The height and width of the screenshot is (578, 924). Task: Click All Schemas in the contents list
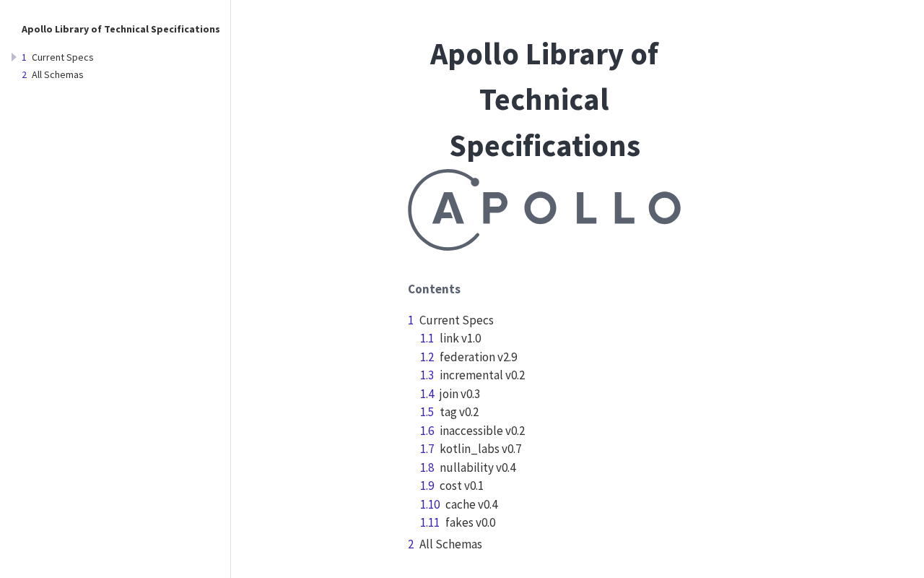click(x=450, y=544)
